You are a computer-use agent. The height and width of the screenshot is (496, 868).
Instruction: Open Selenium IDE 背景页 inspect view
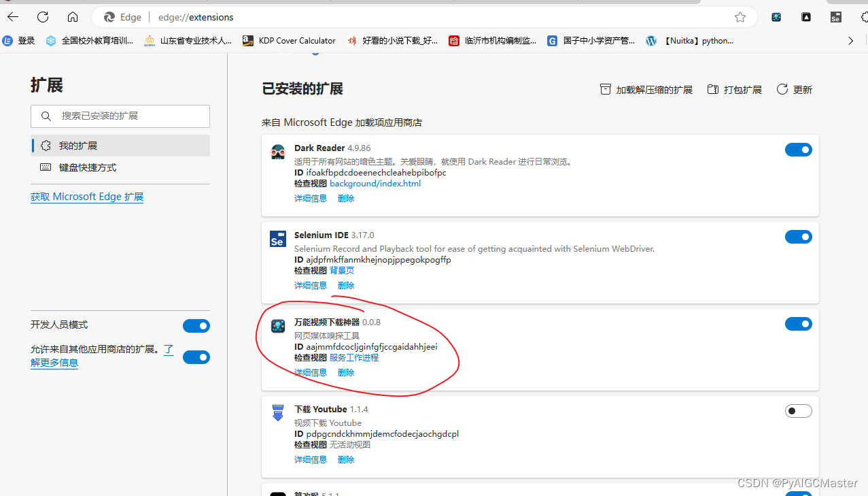pyautogui.click(x=342, y=271)
